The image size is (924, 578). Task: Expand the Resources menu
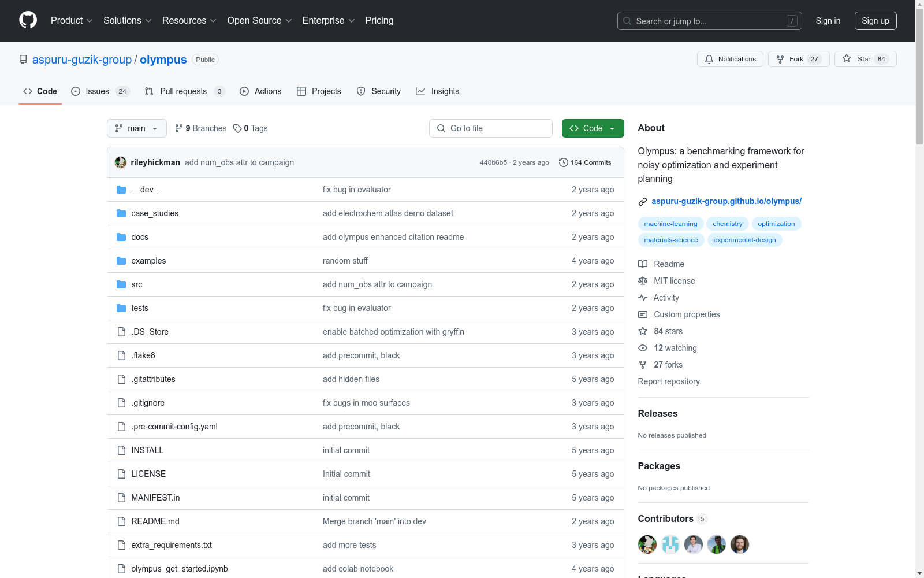tap(189, 20)
